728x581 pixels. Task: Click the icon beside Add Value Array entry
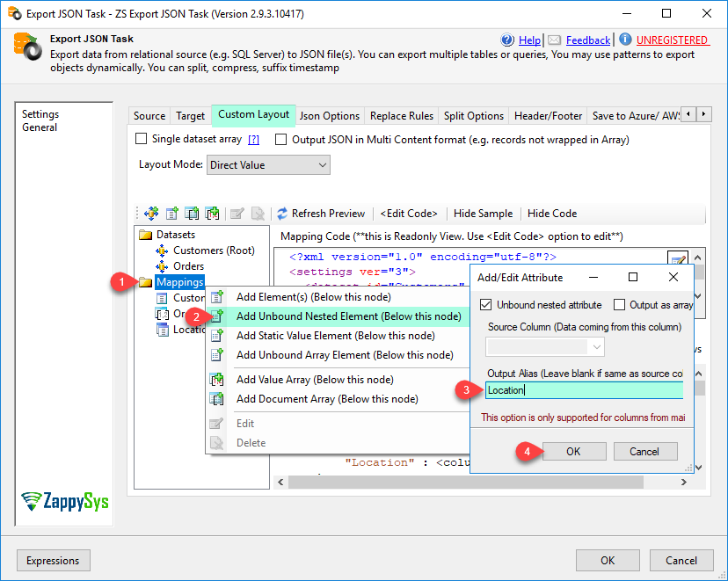217,380
